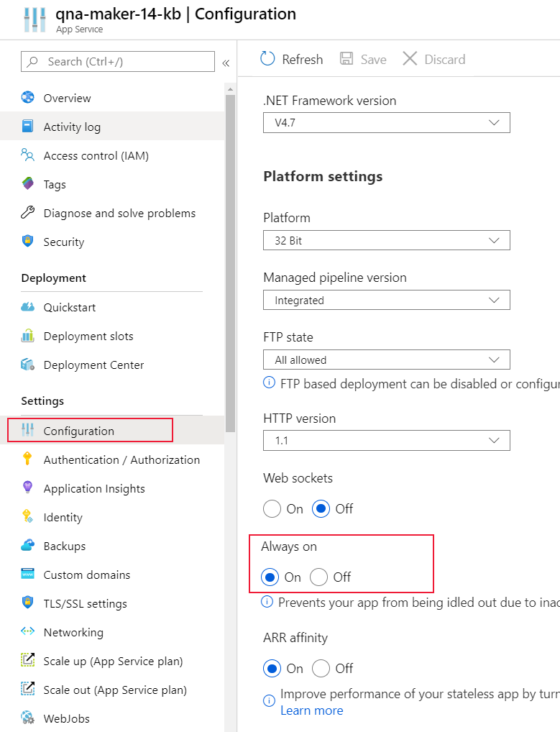Disable ARR affinity
The width and height of the screenshot is (560, 732).
tap(322, 669)
